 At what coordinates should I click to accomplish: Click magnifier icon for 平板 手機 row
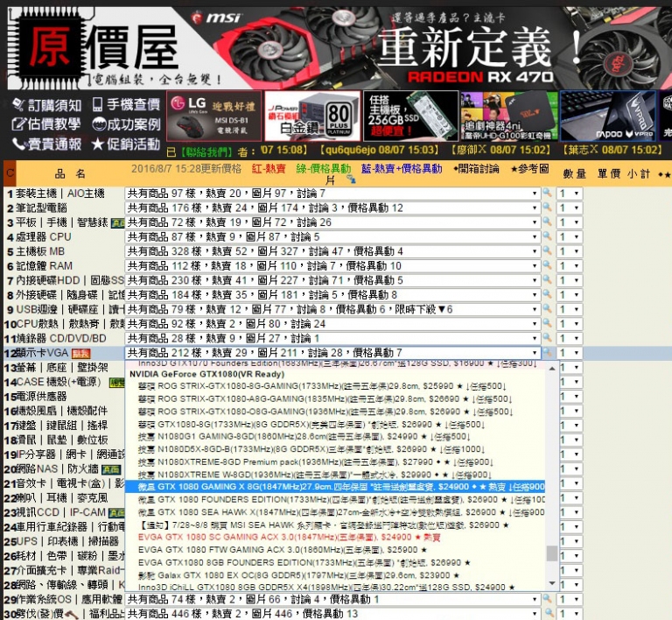tap(547, 222)
